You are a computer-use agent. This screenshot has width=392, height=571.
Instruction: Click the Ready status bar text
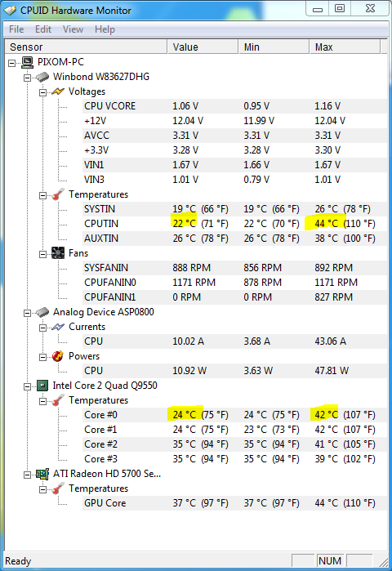click(18, 561)
